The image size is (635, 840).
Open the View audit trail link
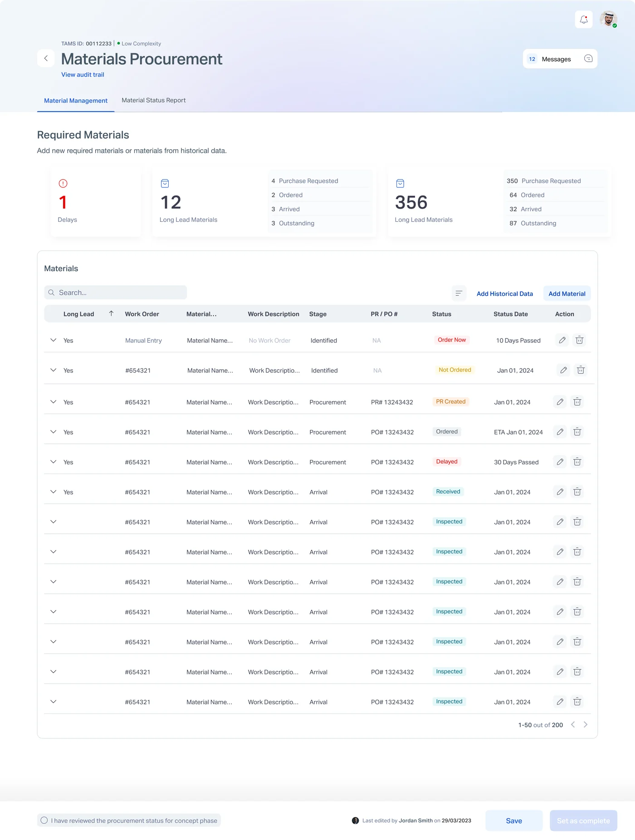(x=83, y=75)
